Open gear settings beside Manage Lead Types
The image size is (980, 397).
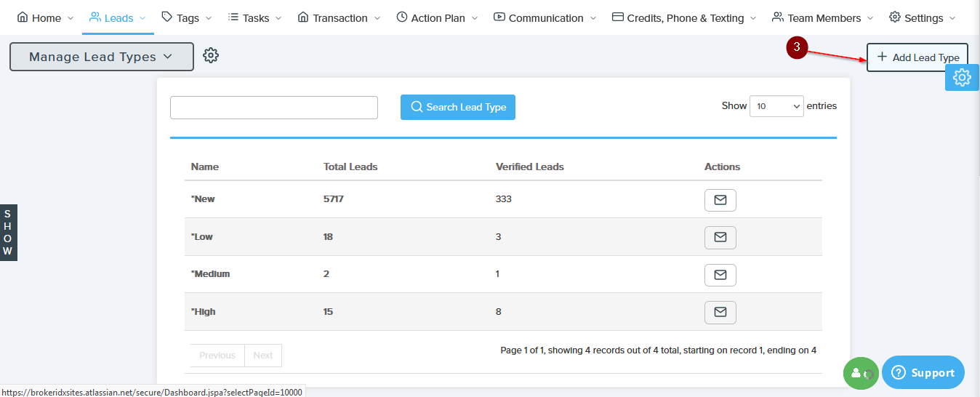tap(211, 55)
